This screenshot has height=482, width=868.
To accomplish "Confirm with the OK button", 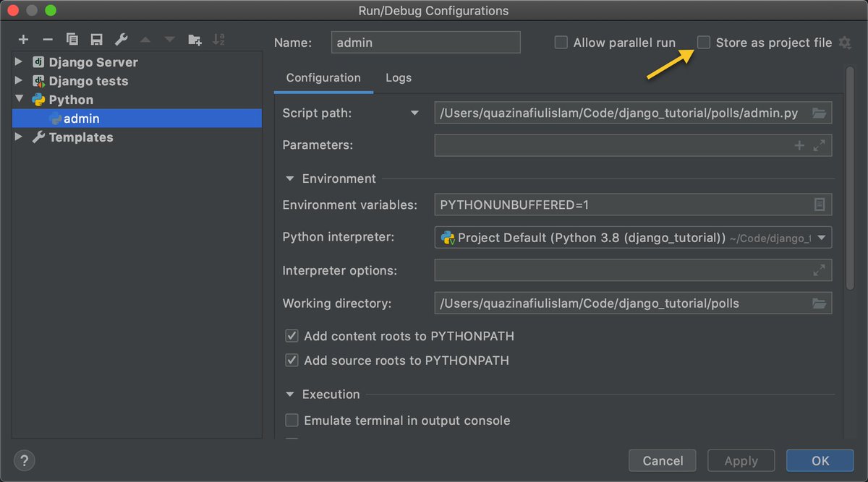I will tap(820, 460).
